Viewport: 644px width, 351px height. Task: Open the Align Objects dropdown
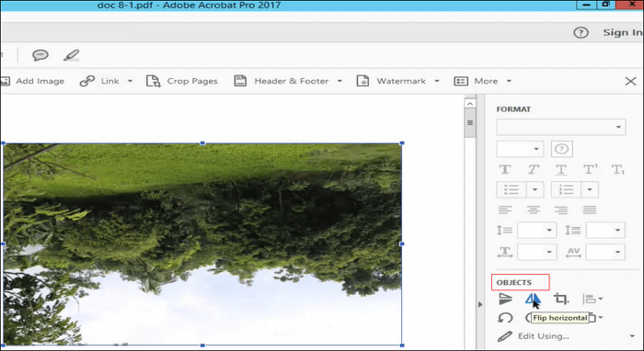[x=592, y=299]
